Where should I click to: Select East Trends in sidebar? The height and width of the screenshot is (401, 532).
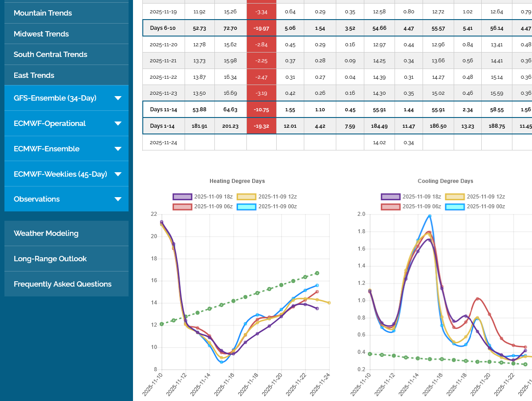[34, 75]
